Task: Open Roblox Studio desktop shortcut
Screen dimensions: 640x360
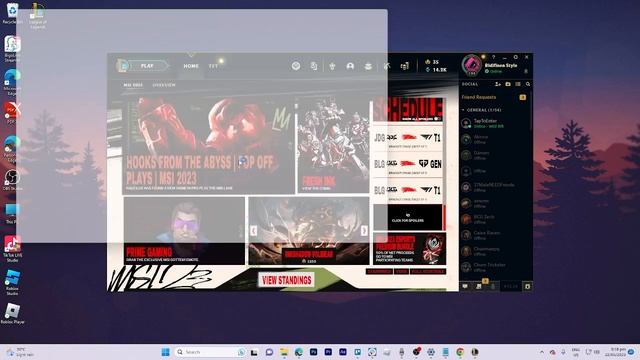Action: pos(12,282)
